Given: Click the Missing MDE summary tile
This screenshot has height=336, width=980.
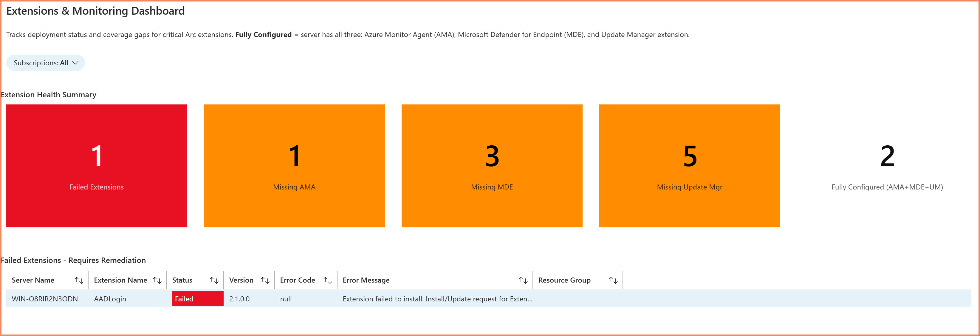Looking at the screenshot, I should 492,166.
